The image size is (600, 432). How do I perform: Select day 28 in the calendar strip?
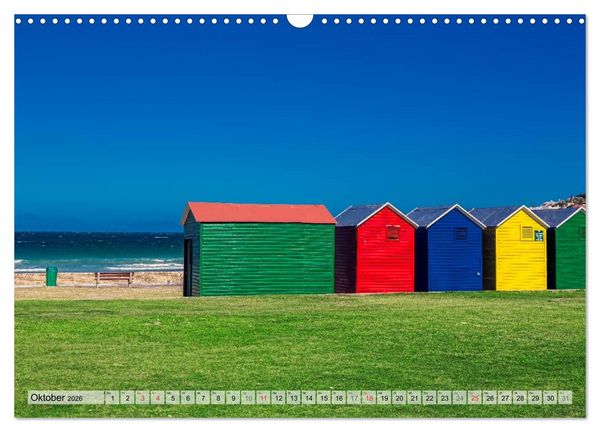pos(520,398)
